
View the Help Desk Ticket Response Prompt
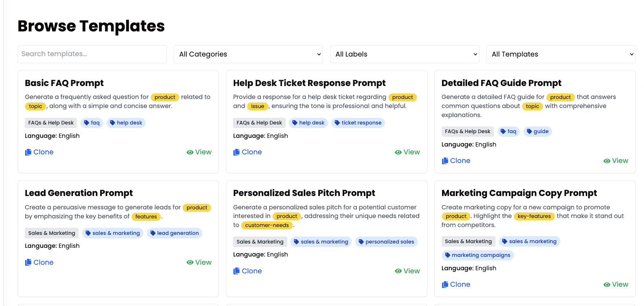(x=407, y=152)
